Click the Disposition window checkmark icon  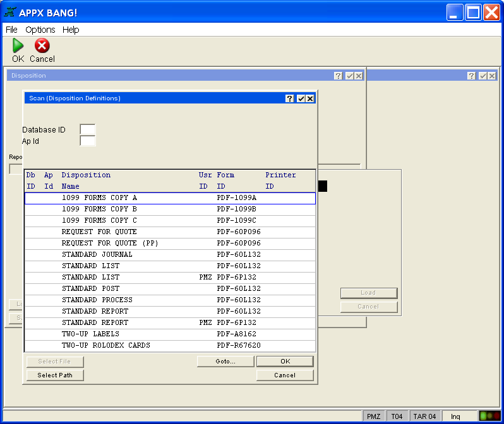[x=349, y=76]
